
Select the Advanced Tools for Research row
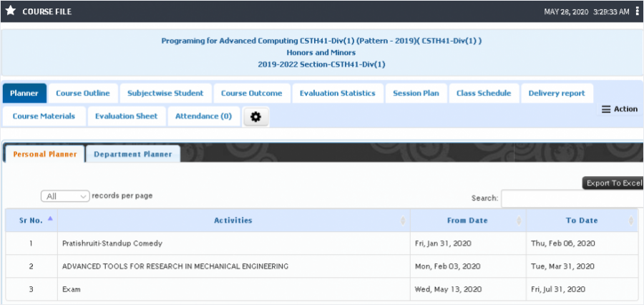click(321, 266)
